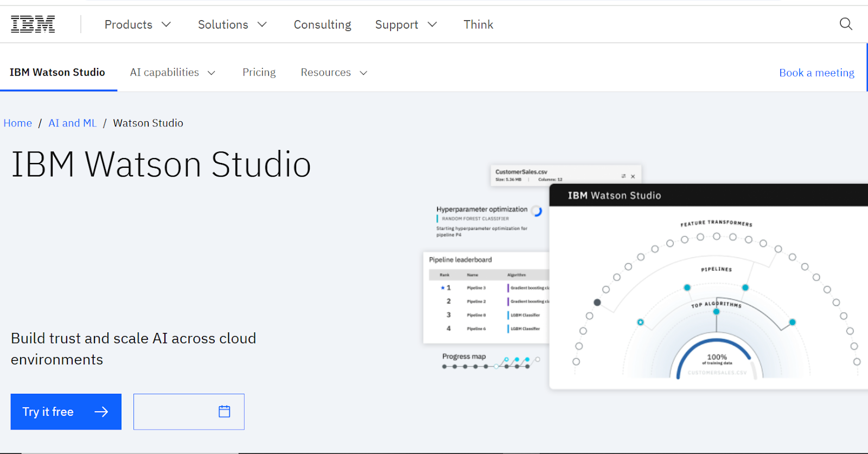Screen dimensions: 868x454
Task: Open the Products menu
Action: click(138, 24)
